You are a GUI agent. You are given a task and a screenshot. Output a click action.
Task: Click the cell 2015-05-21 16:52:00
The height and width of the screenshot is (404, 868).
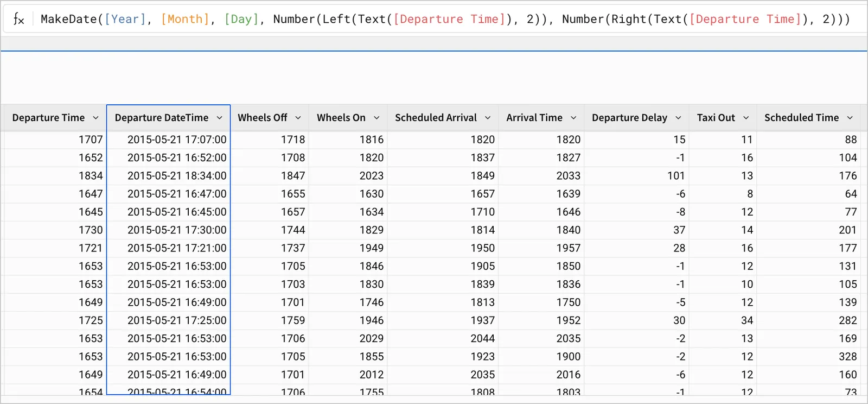point(169,157)
